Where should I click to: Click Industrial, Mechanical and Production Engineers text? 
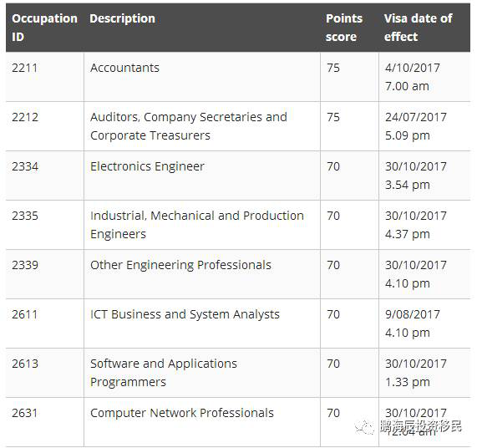pyautogui.click(x=197, y=225)
